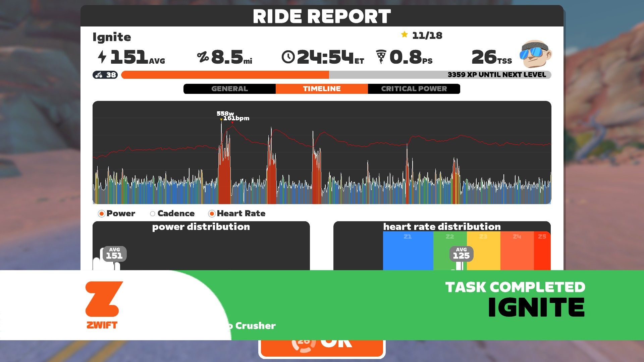Click the clock elapsed time icon
This screenshot has width=644, height=362.
288,57
